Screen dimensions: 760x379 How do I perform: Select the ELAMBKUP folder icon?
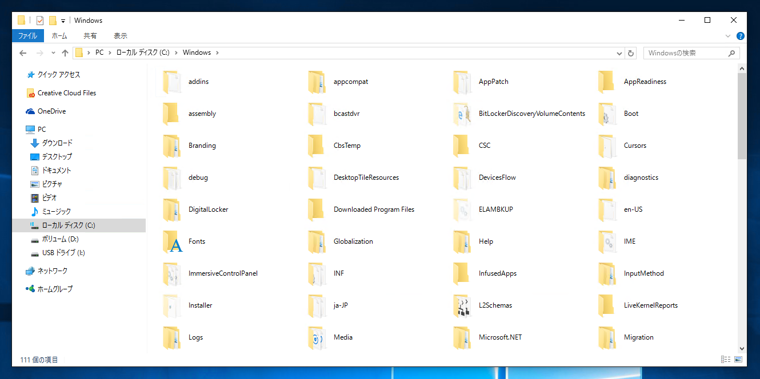(462, 209)
